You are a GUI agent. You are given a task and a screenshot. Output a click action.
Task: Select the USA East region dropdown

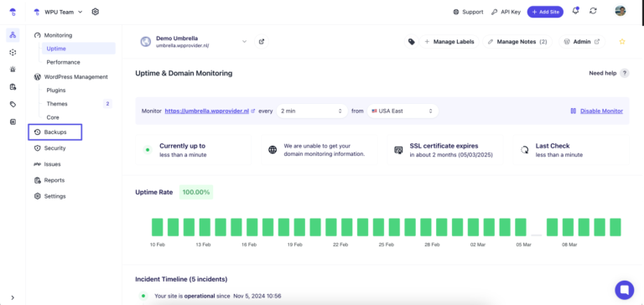pyautogui.click(x=402, y=111)
